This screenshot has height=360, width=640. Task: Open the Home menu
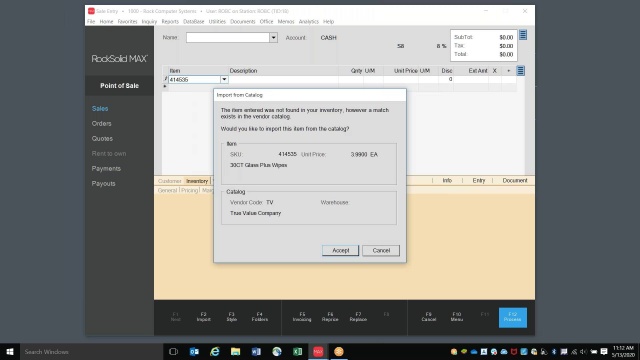[x=107, y=22]
